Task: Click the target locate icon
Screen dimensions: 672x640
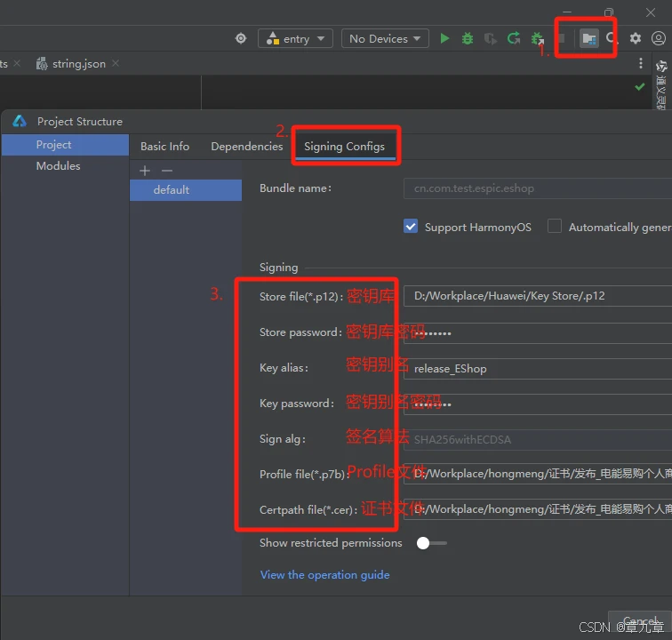Action: [240, 38]
